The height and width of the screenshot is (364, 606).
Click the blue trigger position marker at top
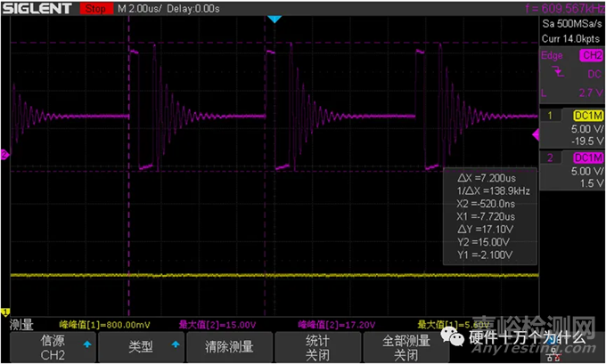click(274, 20)
